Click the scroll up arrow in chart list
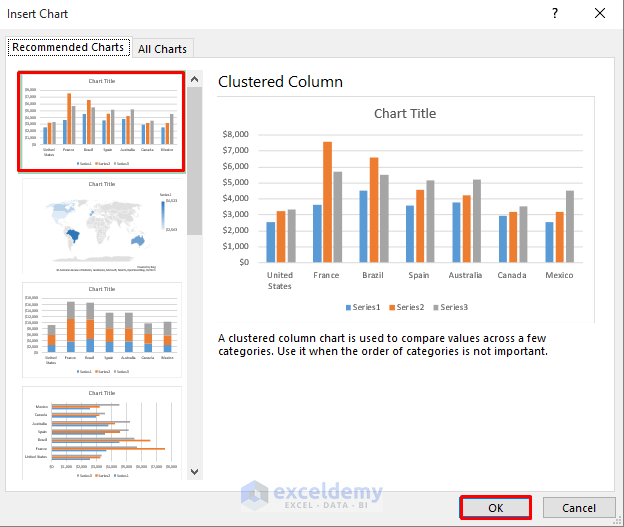The image size is (624, 527). pyautogui.click(x=194, y=79)
